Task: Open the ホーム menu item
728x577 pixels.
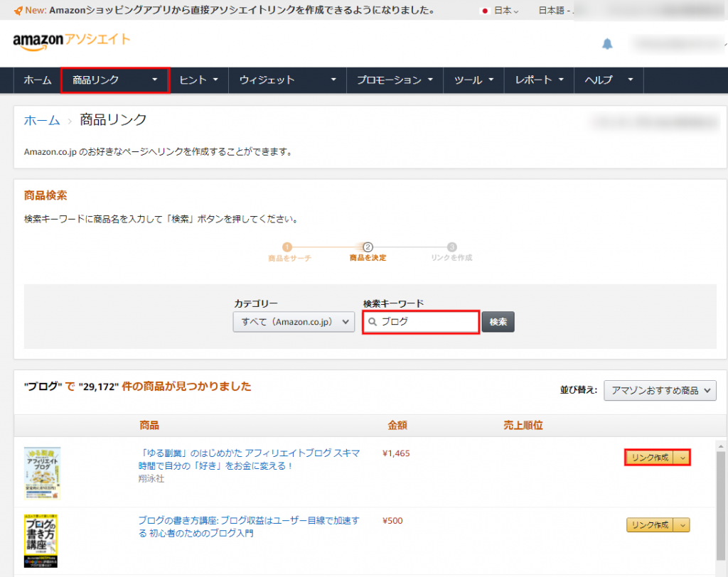Action: pyautogui.click(x=38, y=80)
